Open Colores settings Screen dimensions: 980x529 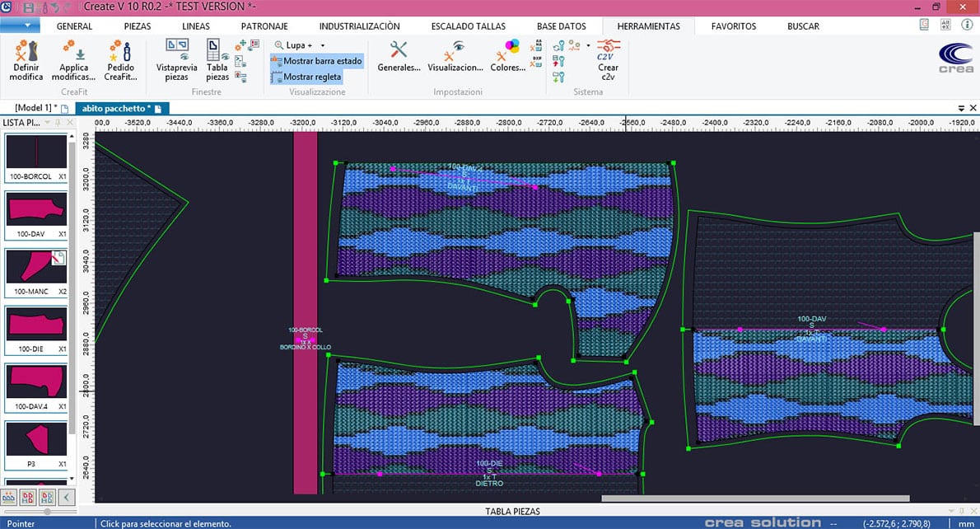tap(507, 56)
